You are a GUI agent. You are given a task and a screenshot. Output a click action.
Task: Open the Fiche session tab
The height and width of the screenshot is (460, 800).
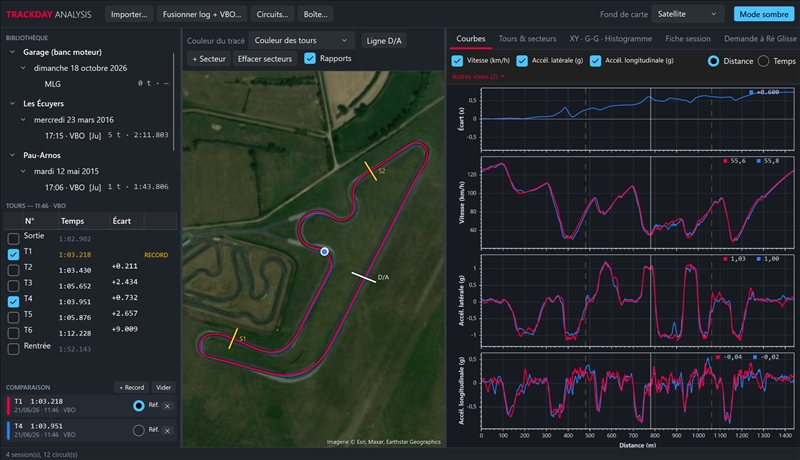click(688, 39)
